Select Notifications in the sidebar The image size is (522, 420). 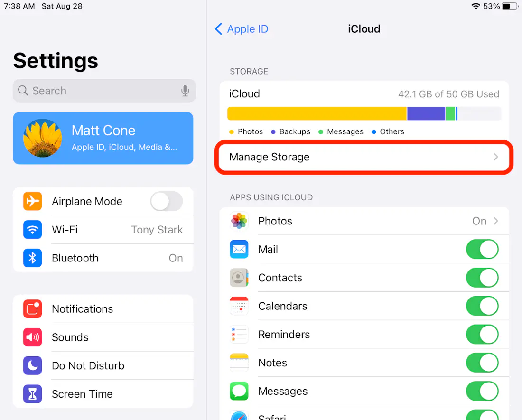pos(82,309)
